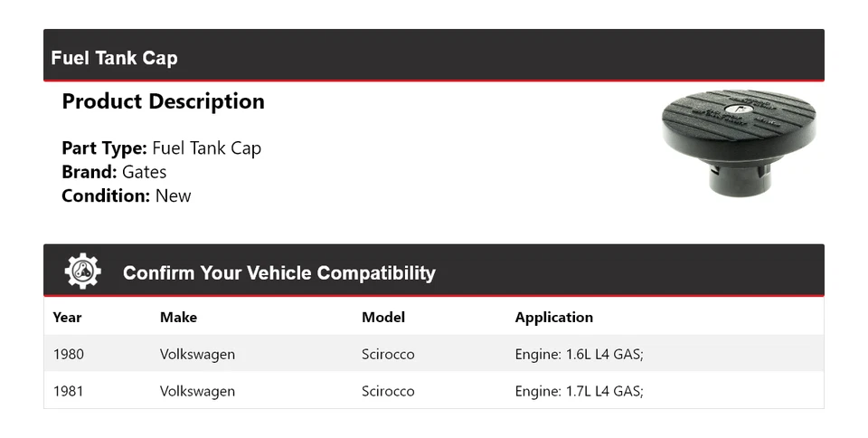Click Scirocco in the 1980 row
This screenshot has width=868, height=438.
click(388, 354)
